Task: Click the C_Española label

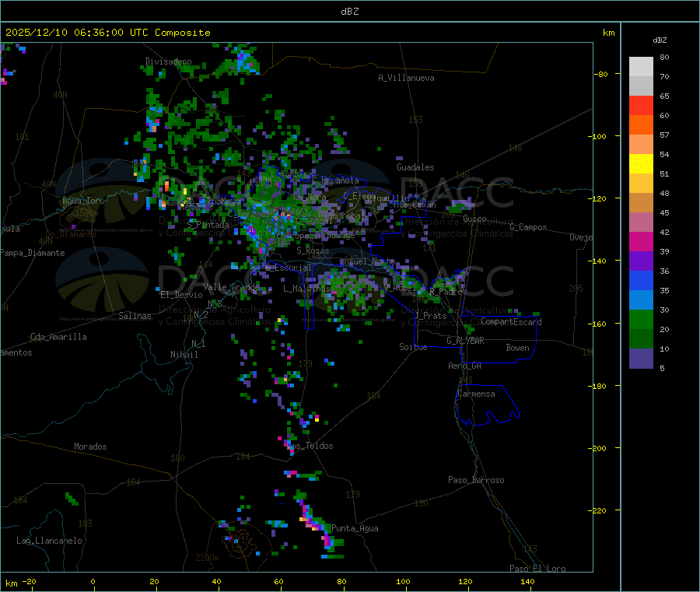Action: (336, 180)
